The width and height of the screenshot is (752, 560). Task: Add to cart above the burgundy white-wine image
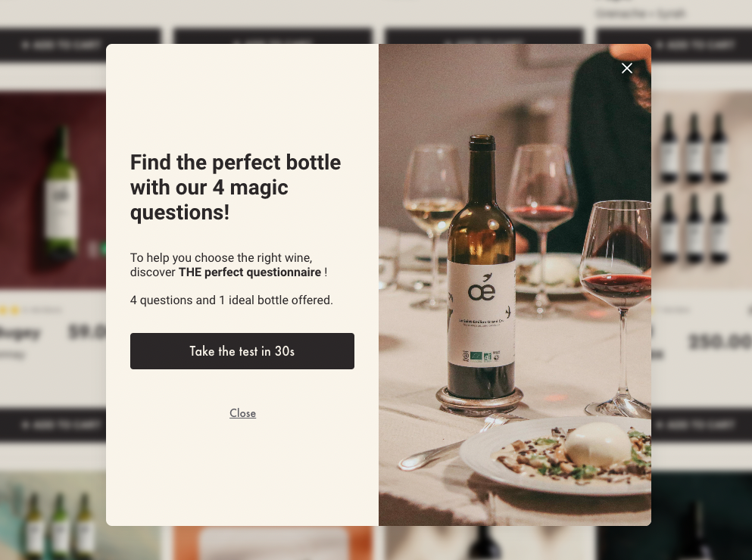pos(61,45)
